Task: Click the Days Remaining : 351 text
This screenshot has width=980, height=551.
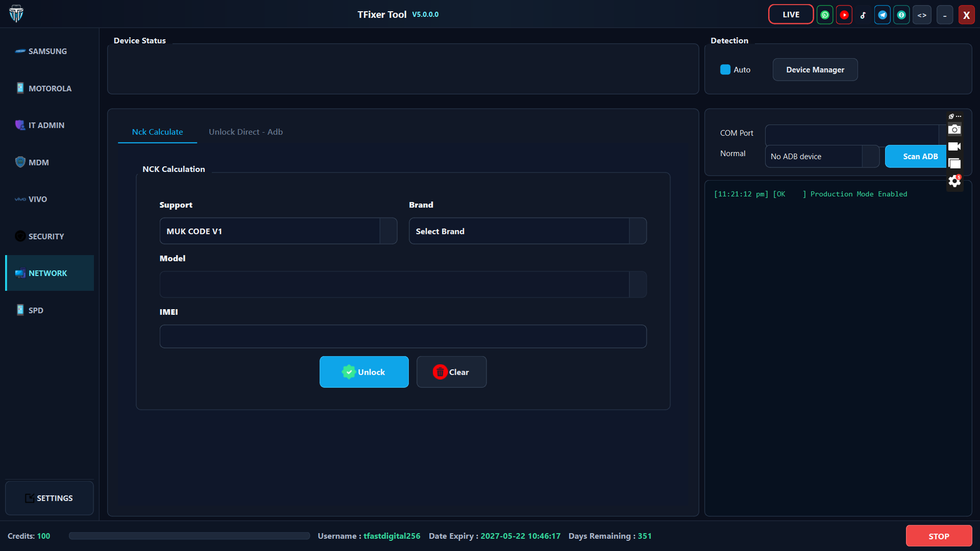Action: click(610, 536)
